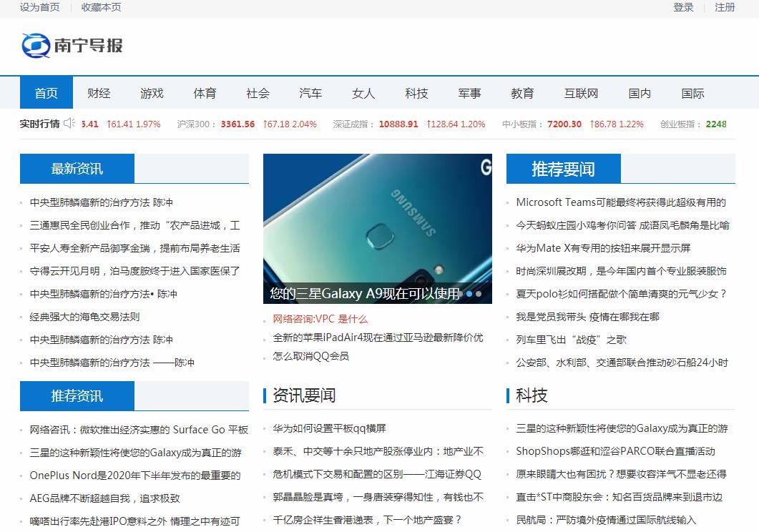Click 收藏本页 link in the top bar
This screenshot has width=759, height=532.
click(101, 7)
